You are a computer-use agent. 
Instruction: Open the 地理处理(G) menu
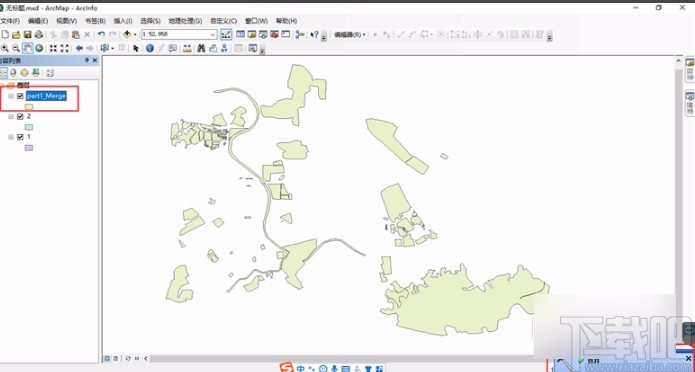tap(185, 21)
